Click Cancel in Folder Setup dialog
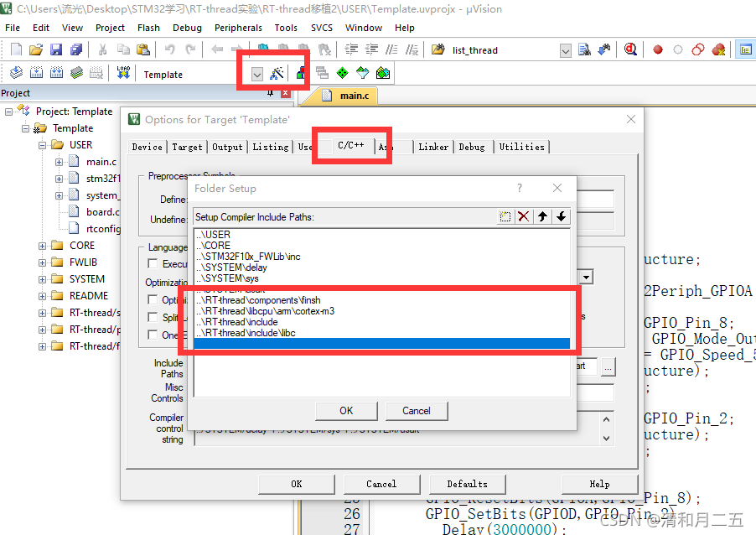Screen dimensions: 756x535 (x=417, y=411)
